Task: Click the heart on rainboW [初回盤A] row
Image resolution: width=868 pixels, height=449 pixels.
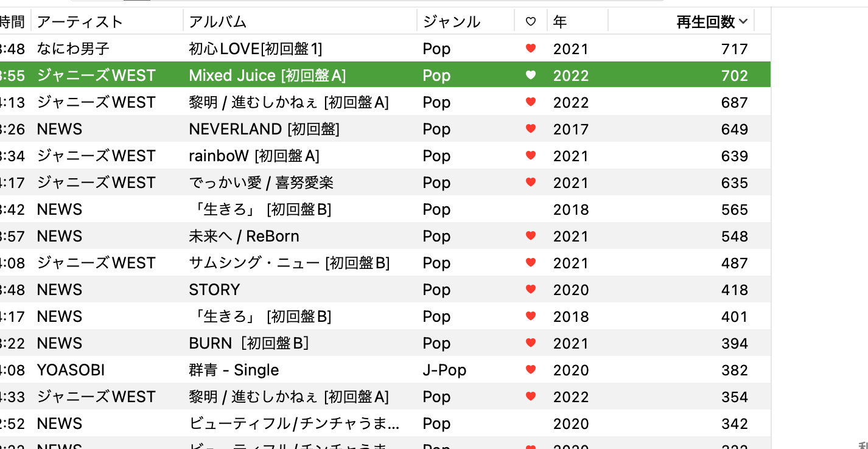Action: (531, 156)
